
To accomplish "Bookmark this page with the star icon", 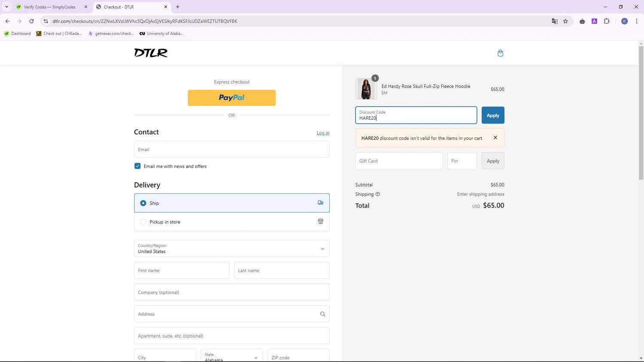I will coord(565,21).
